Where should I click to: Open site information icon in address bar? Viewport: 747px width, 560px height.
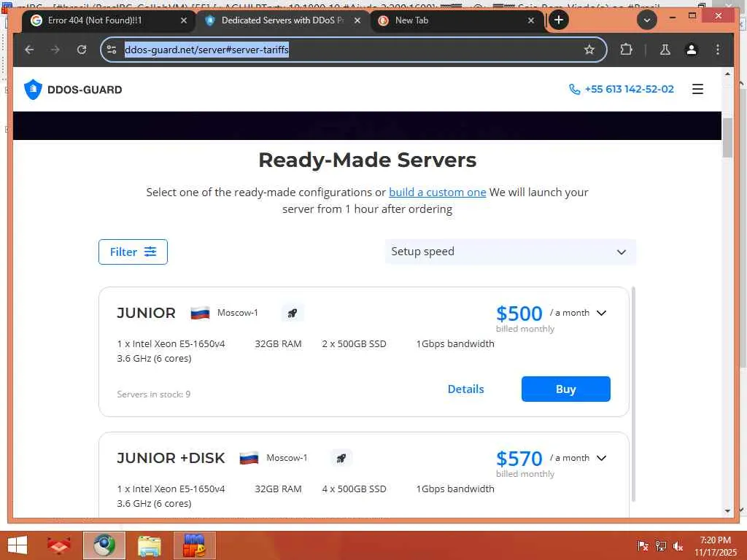(x=112, y=50)
